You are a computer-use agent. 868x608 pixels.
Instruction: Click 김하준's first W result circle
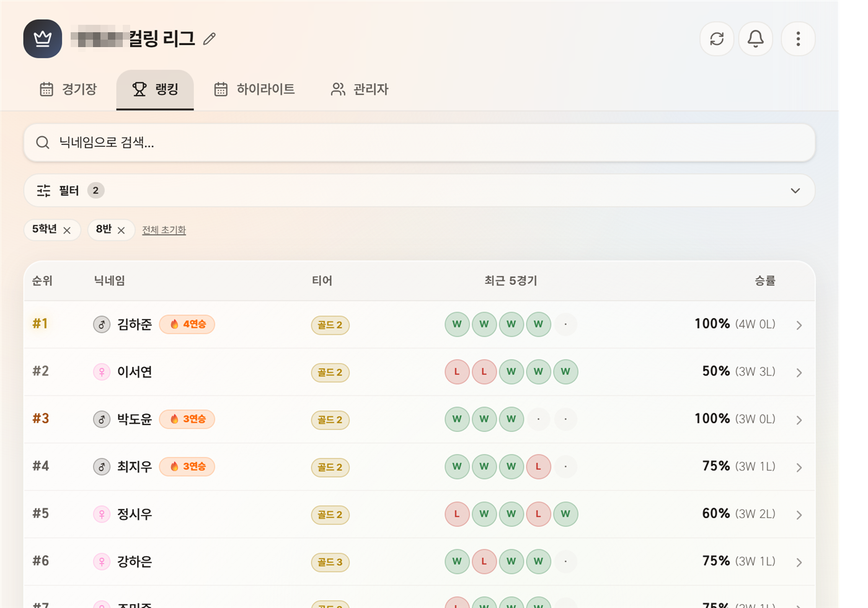(x=457, y=324)
